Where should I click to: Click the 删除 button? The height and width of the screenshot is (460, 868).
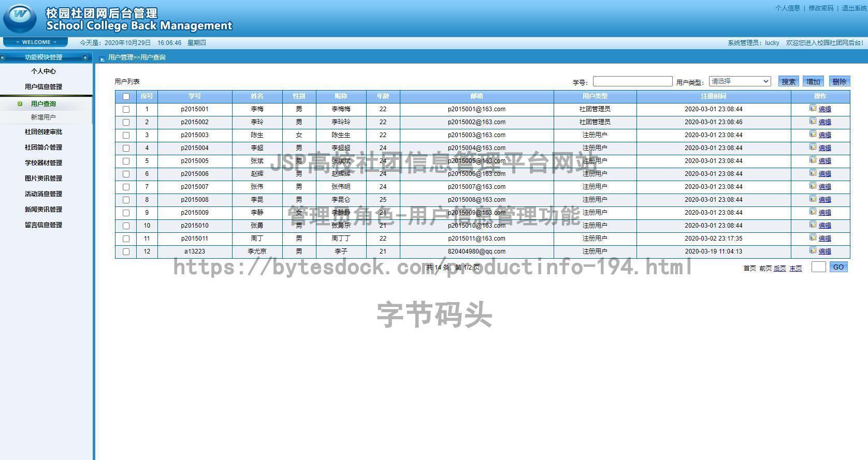(839, 81)
